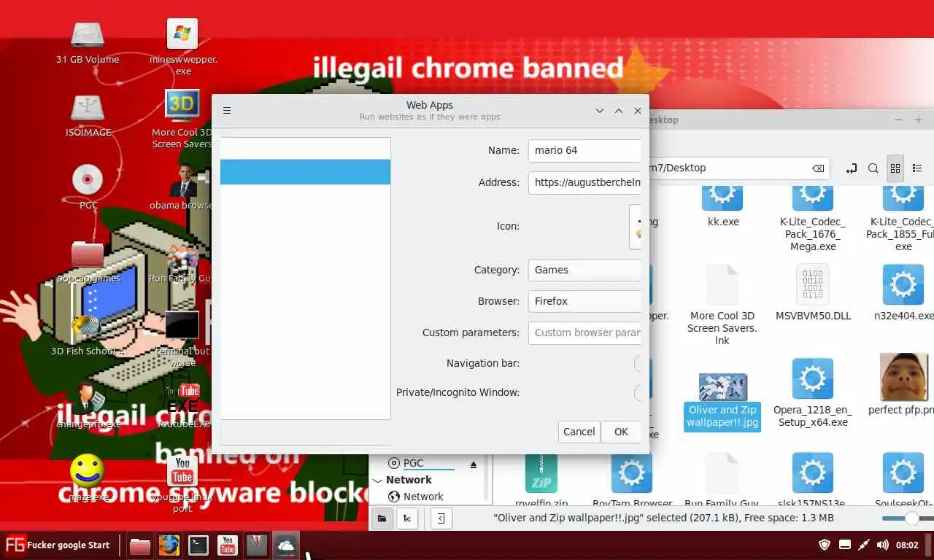Viewport: 934px width, 560px height.
Task: Select terminal but worse desktop icon
Action: (182, 339)
